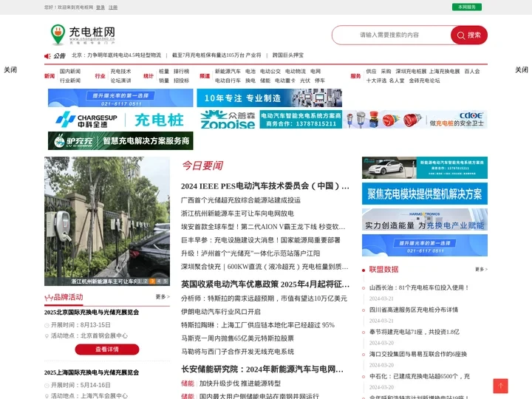Image resolution: width=532 pixels, height=399 pixels.
Task: Click the 联盟数据 section bullet icon
Action: click(364, 270)
